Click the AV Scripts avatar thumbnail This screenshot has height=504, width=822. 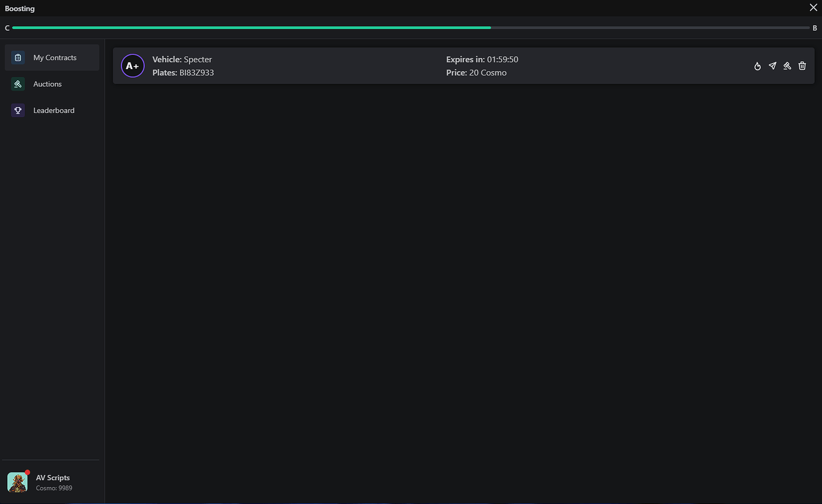[17, 483]
